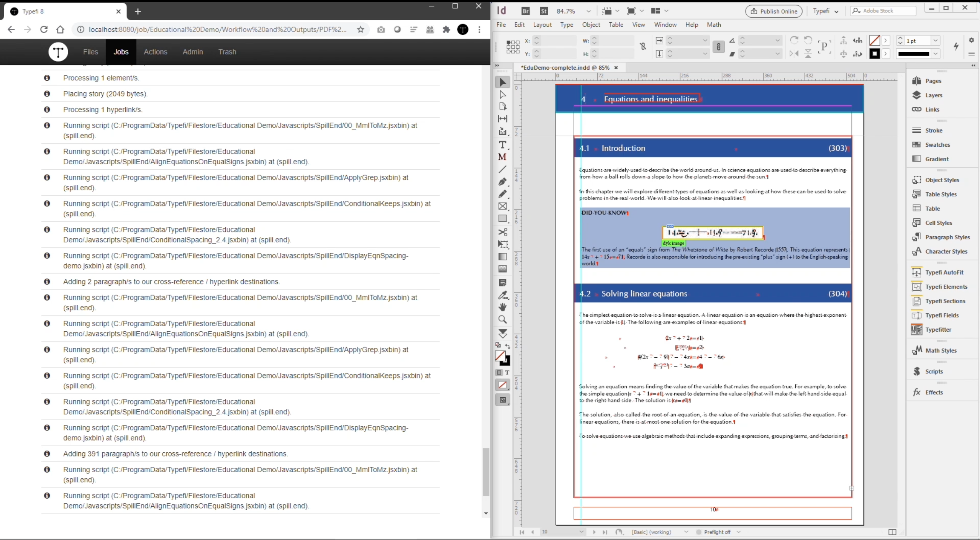Select the Selection tool in InDesign toolbox

point(503,82)
